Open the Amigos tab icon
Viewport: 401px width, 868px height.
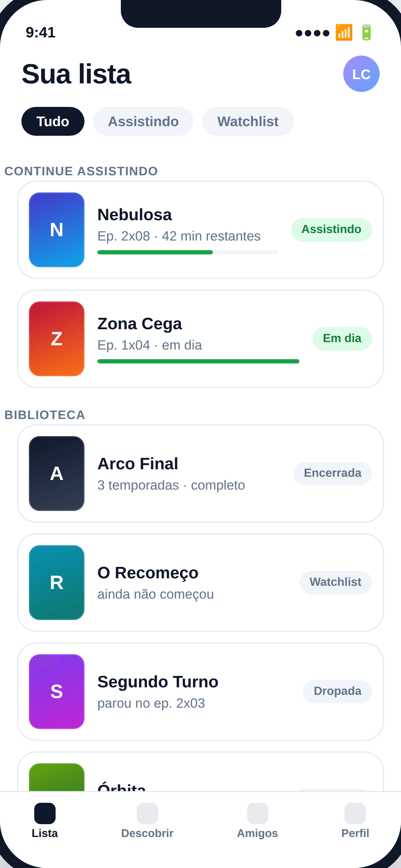(257, 813)
